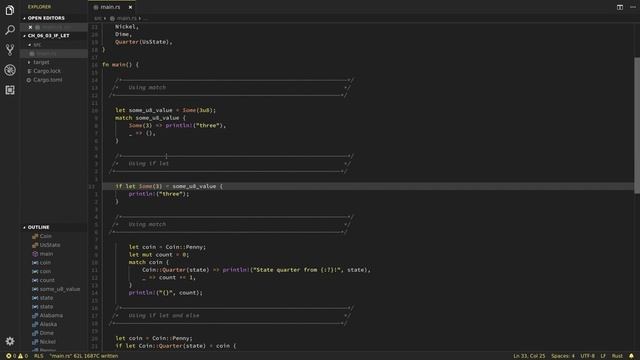Click the Alabama enum member icon in Outline
This screenshot has height=360, width=640.
35,316
